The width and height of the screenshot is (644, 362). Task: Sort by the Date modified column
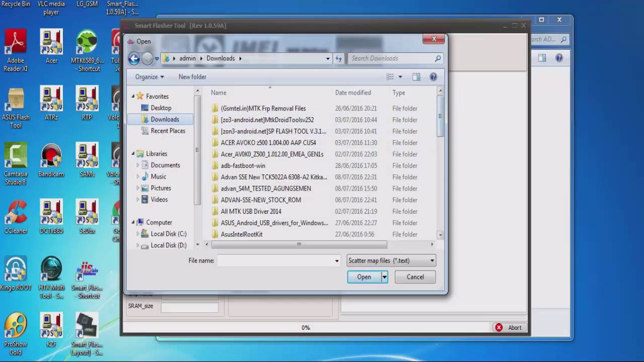[x=353, y=93]
